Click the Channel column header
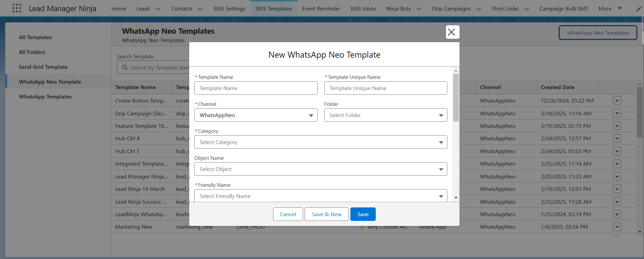The image size is (644, 259). pos(490,87)
